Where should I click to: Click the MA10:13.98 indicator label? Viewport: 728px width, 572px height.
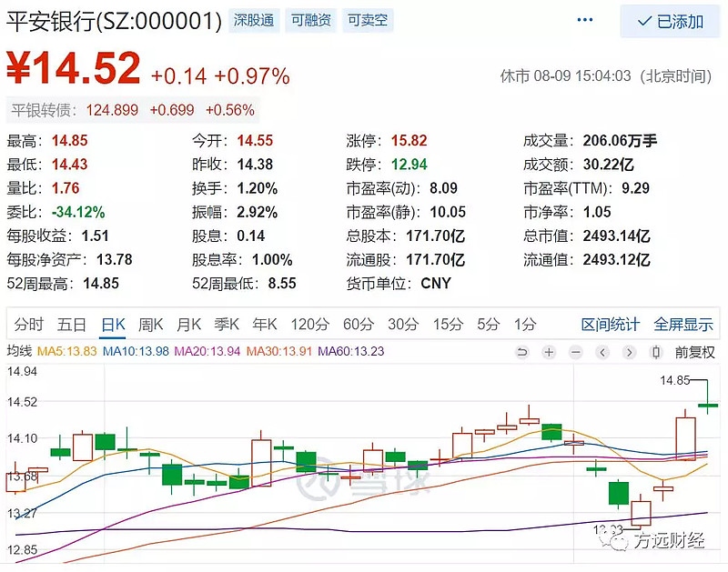[136, 351]
